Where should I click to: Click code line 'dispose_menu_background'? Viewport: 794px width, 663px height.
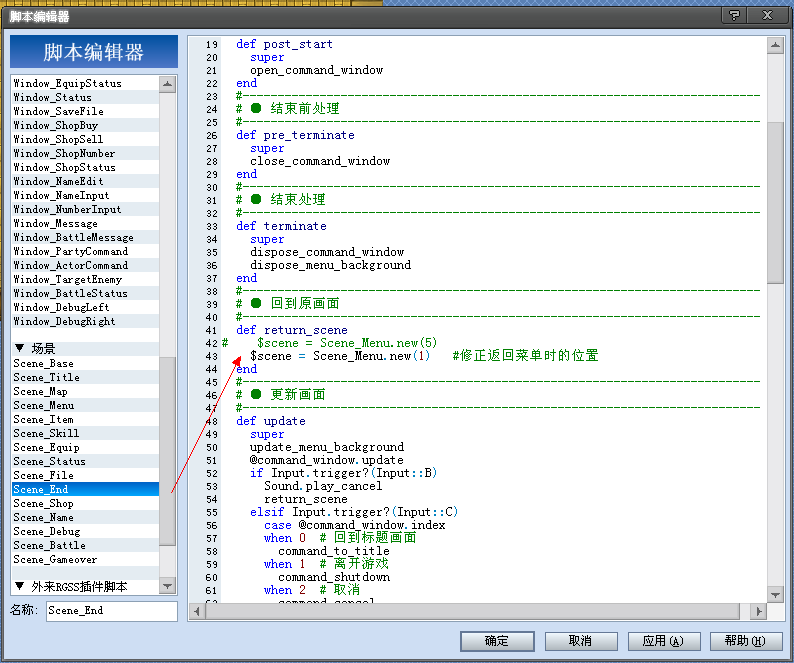click(331, 265)
